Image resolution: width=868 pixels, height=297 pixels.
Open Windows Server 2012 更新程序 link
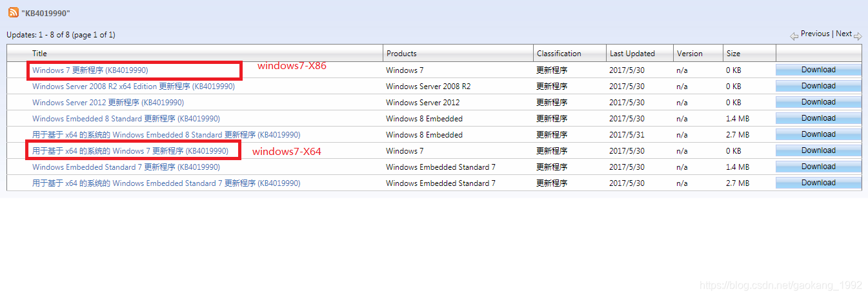pos(108,102)
